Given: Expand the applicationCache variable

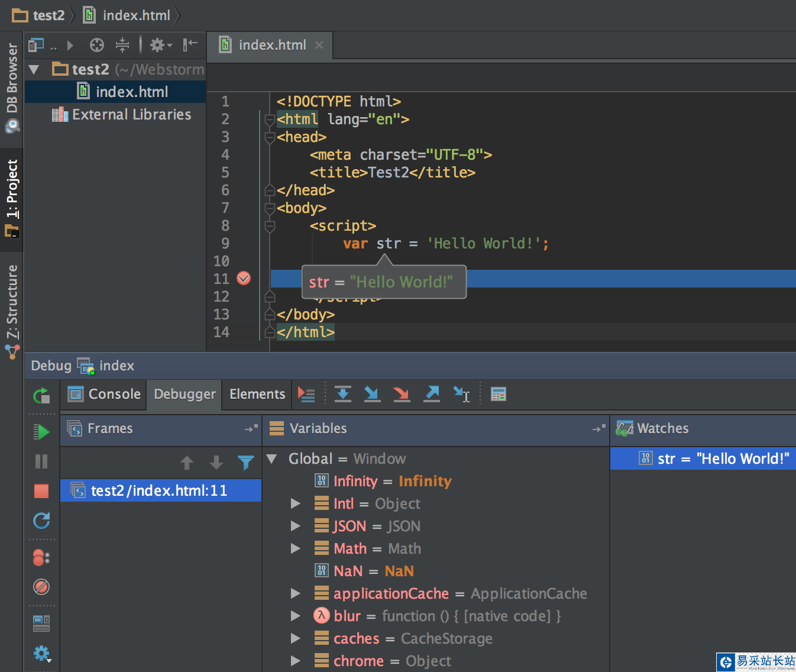Looking at the screenshot, I should point(296,593).
